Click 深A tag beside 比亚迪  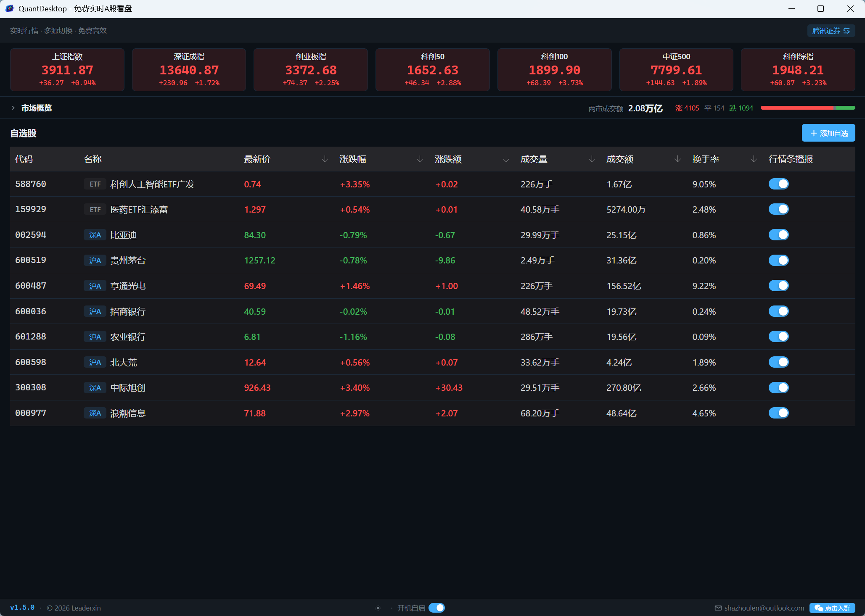95,235
